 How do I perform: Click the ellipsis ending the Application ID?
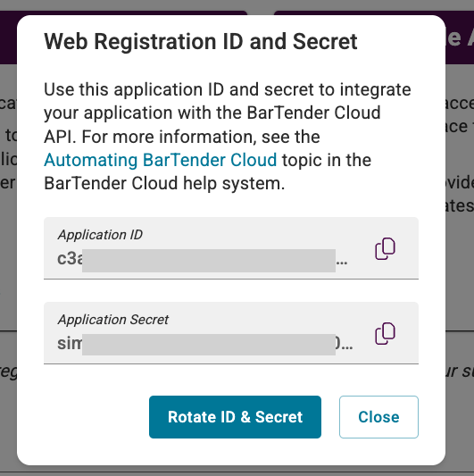(342, 263)
